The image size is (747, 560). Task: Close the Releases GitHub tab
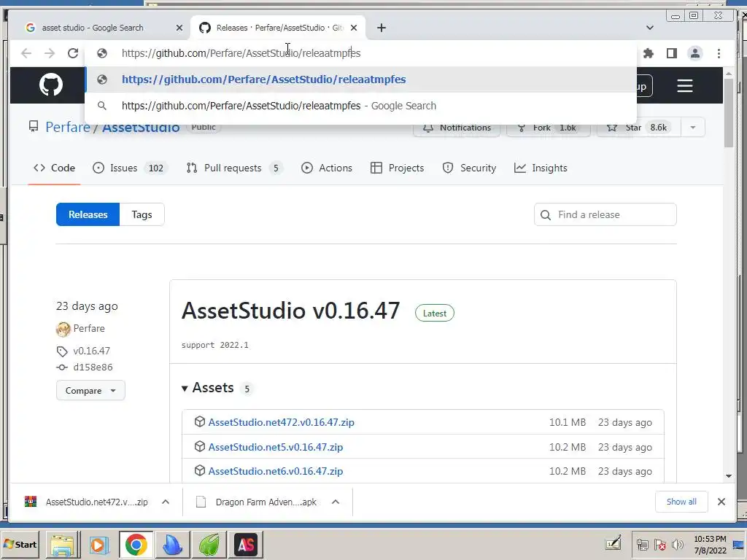click(354, 28)
